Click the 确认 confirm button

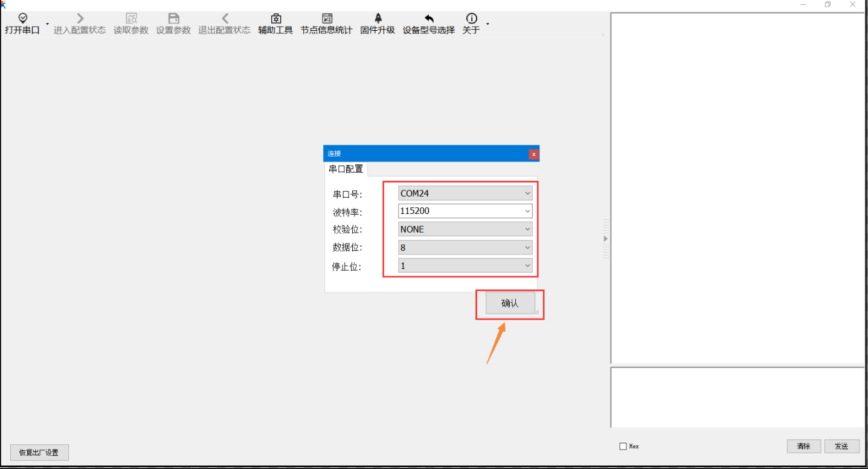510,303
